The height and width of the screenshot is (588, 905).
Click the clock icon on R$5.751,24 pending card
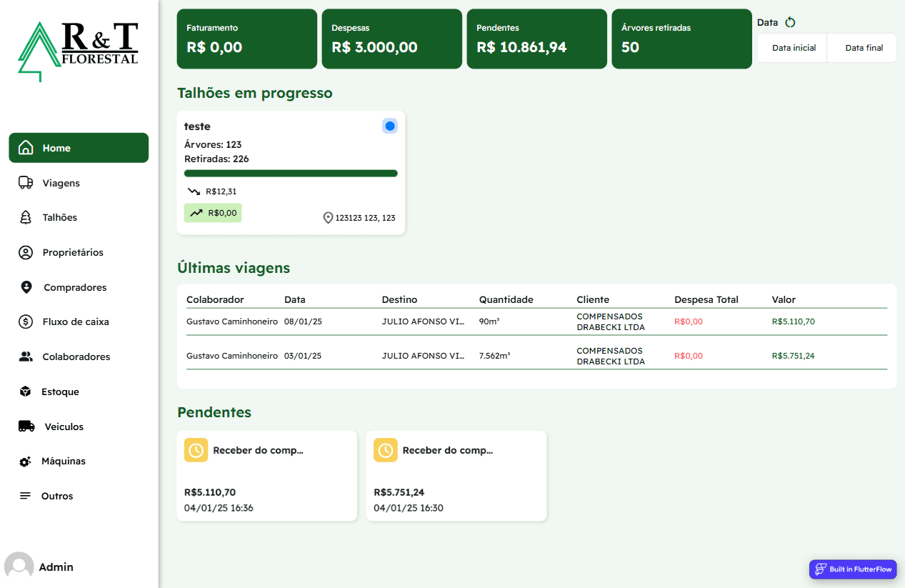(x=386, y=450)
